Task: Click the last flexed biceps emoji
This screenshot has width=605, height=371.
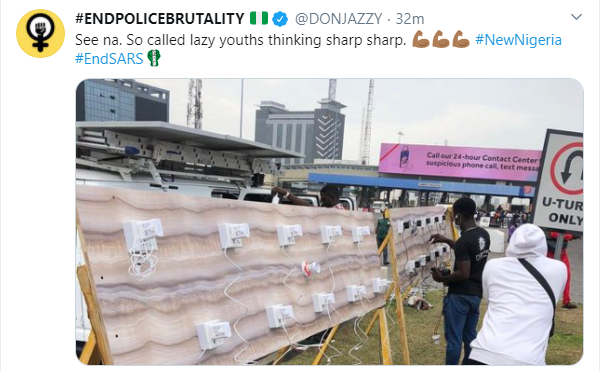Action: click(x=460, y=40)
